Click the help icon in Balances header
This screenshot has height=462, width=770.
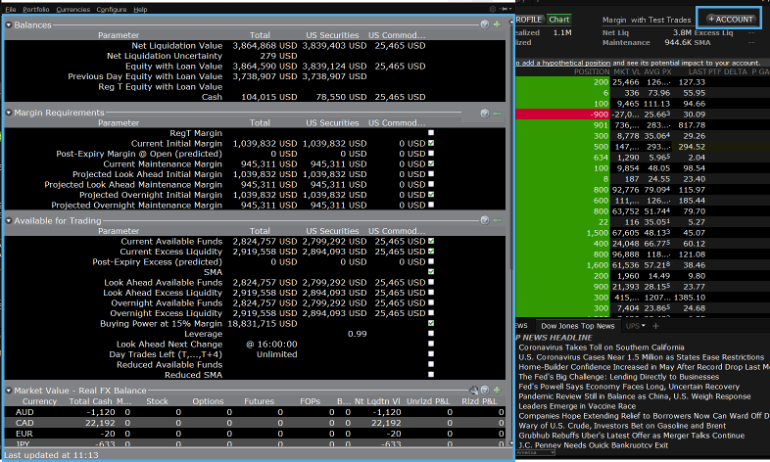pyautogui.click(x=485, y=24)
